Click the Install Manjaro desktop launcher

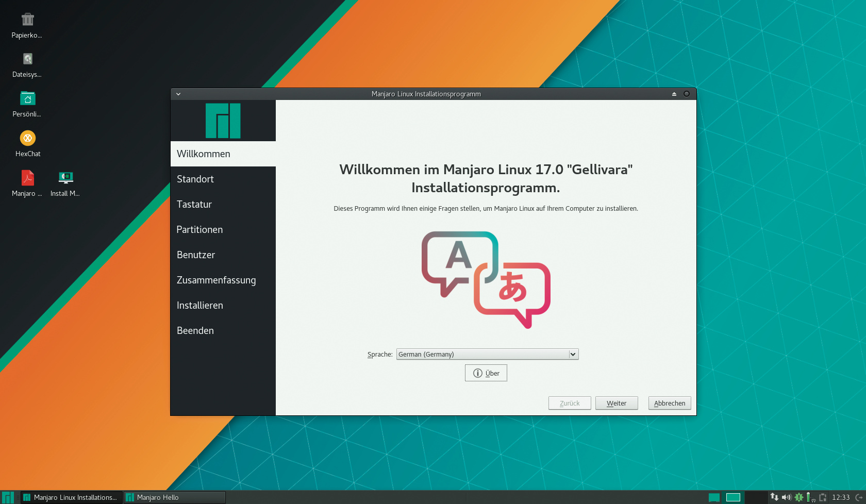pyautogui.click(x=65, y=178)
